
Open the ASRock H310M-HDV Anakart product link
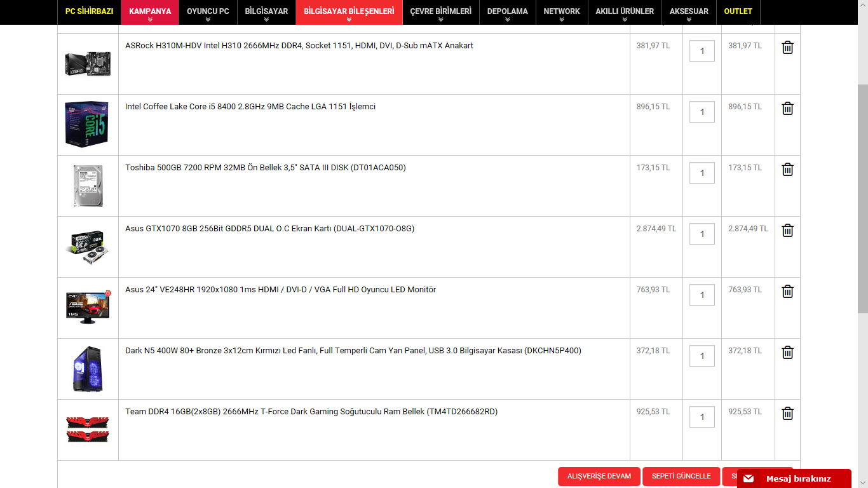click(x=299, y=46)
